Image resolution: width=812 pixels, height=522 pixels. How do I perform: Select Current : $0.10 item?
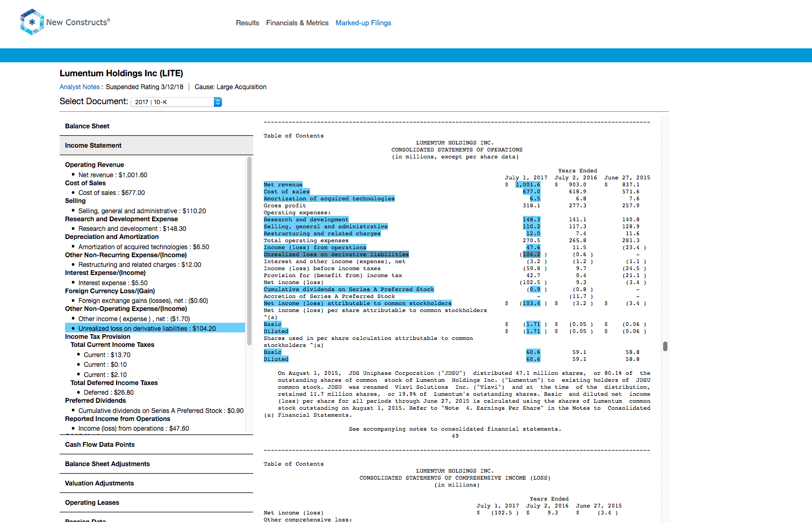(105, 365)
